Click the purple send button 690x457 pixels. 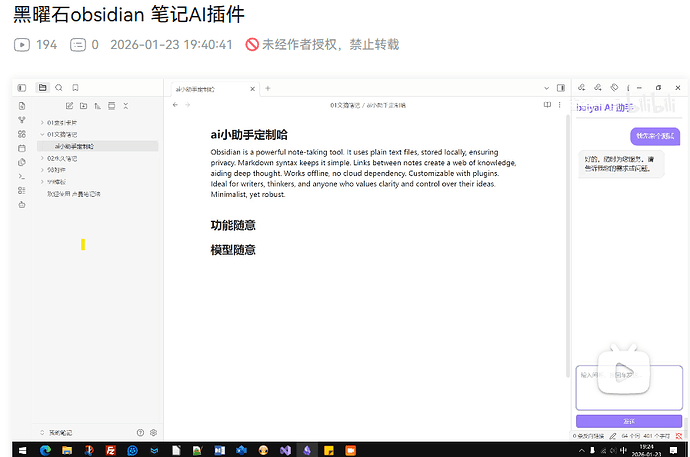(x=629, y=421)
